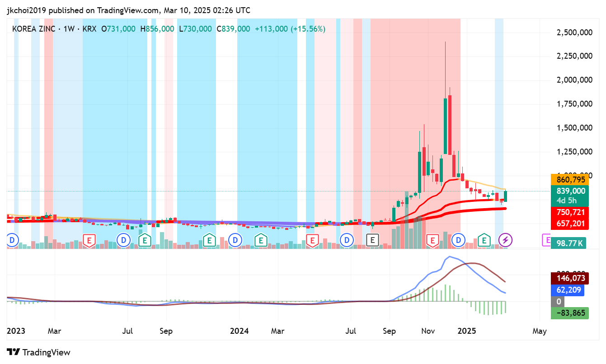Viewport: 606px width, 364px height.
Task: Click the 2024 label on time axis
Action: point(240,331)
